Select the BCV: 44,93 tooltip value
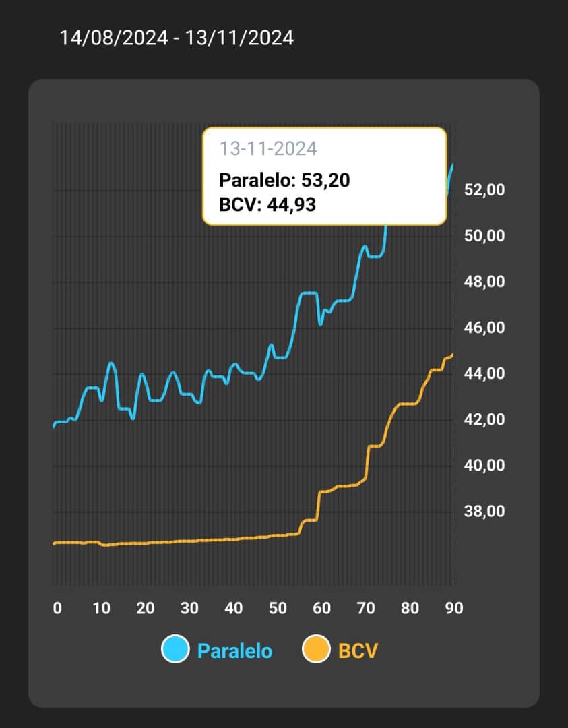The height and width of the screenshot is (728, 568). click(267, 204)
